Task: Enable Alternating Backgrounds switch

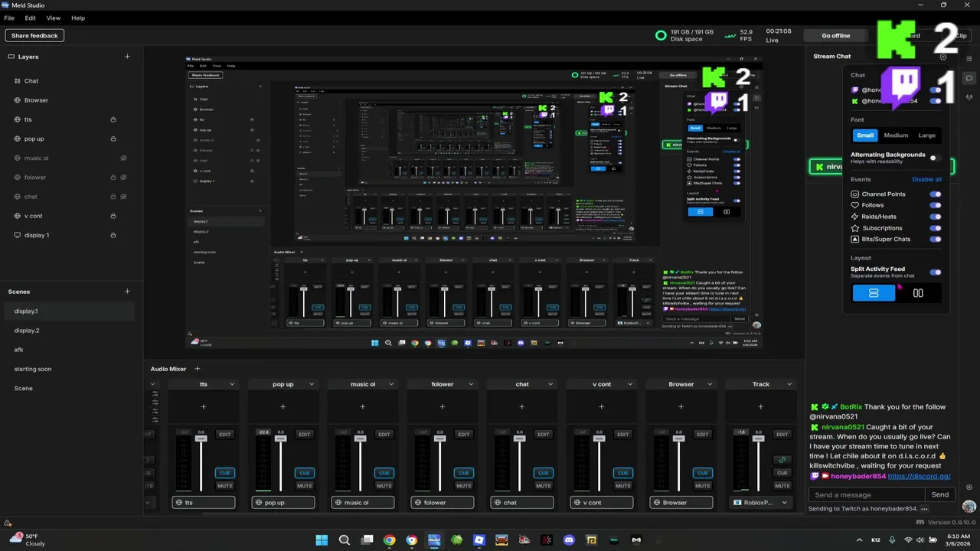Action: coord(936,158)
